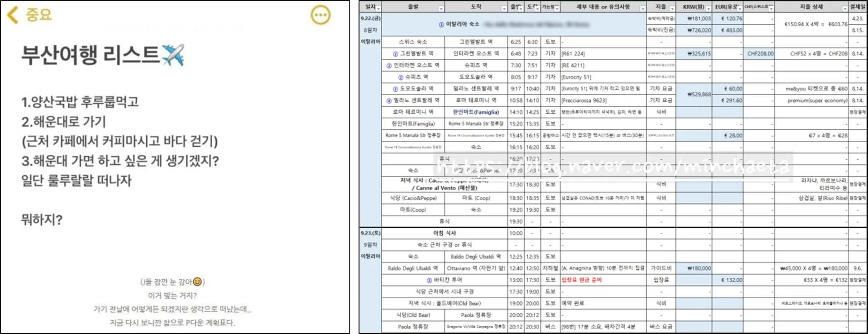The image size is (868, 334).
Task: Select the ₩726,020 cell
Action: pos(694,30)
